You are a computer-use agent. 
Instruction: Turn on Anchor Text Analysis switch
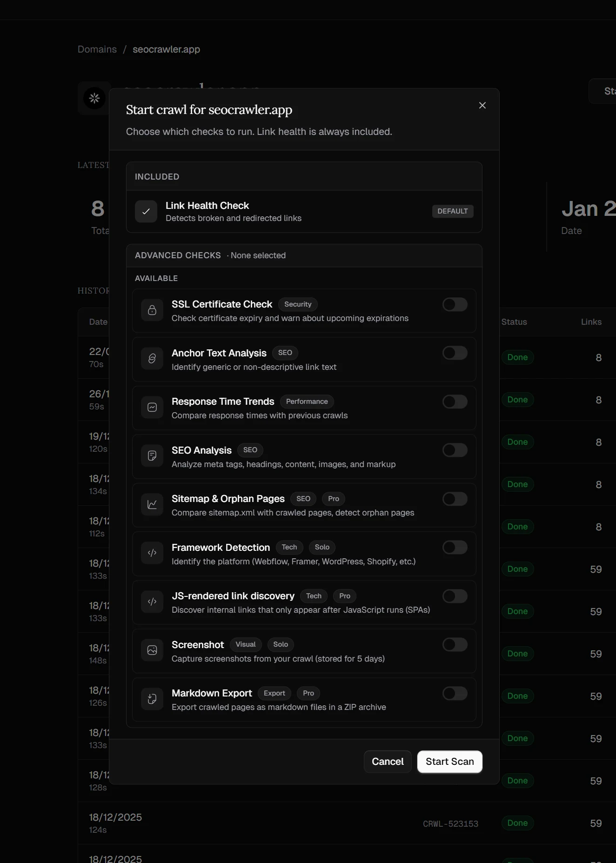(455, 353)
